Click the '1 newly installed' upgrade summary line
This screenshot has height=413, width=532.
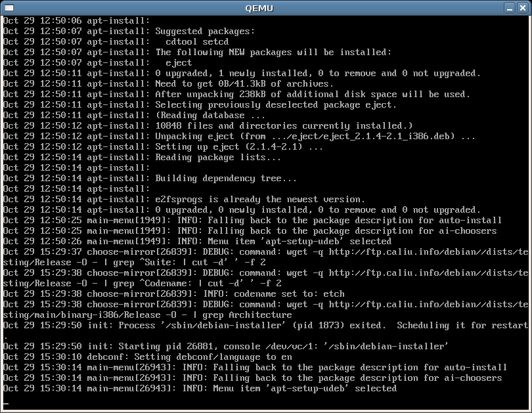[242, 74]
